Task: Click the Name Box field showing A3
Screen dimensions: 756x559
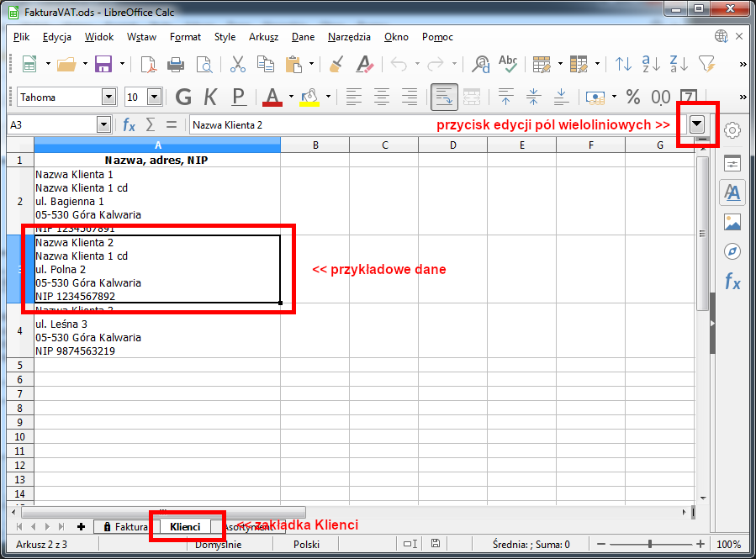Action: point(52,124)
